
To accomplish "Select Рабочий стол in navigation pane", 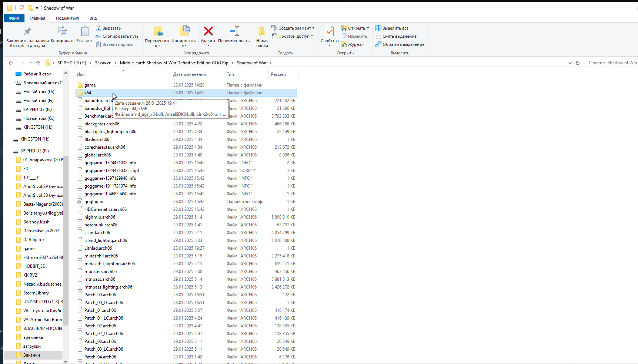I will pos(37,74).
